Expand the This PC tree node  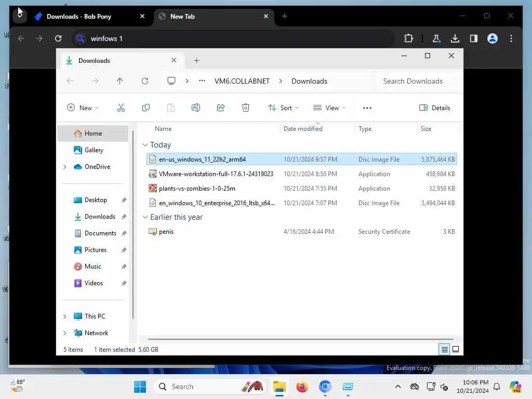(x=65, y=316)
